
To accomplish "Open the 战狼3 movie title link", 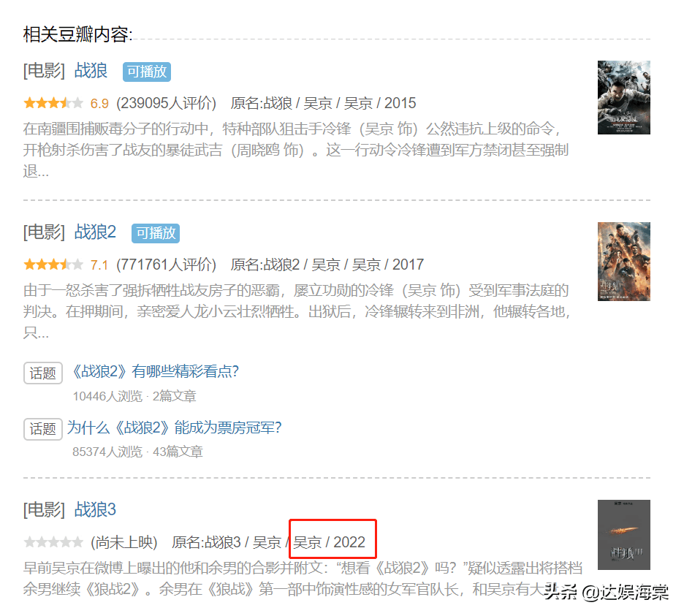I will 95,509.
